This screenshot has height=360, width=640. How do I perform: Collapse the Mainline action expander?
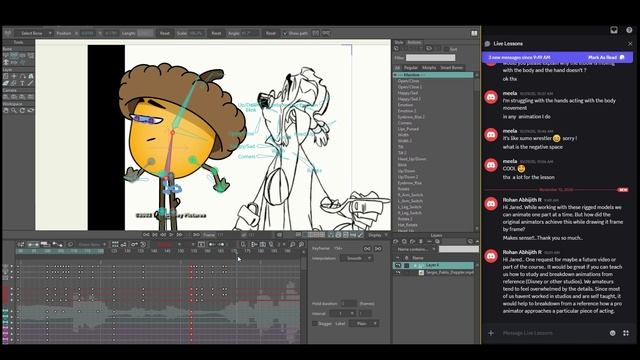point(395,75)
